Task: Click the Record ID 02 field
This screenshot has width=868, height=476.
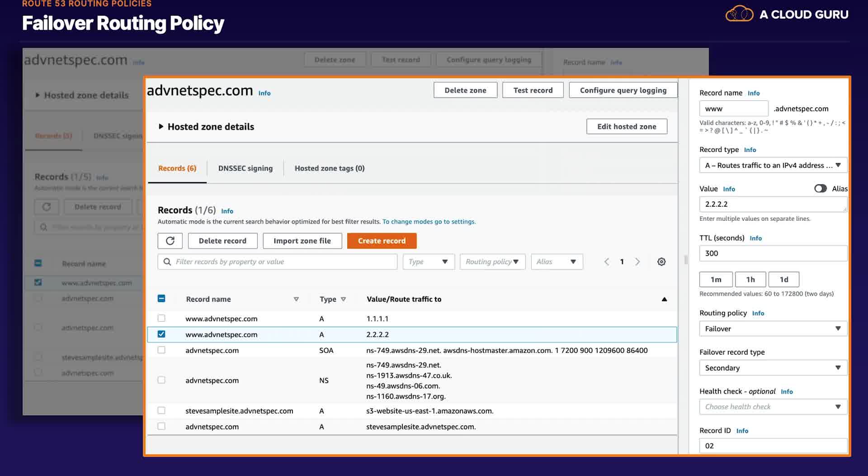Action: (773, 446)
